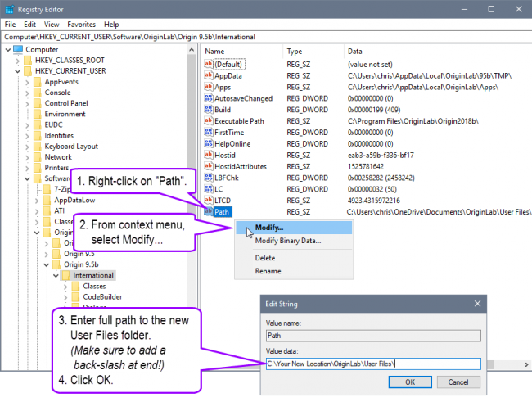Screen dimensions: 532x411
Task: Click OK in Edit String dialog
Action: tap(410, 382)
